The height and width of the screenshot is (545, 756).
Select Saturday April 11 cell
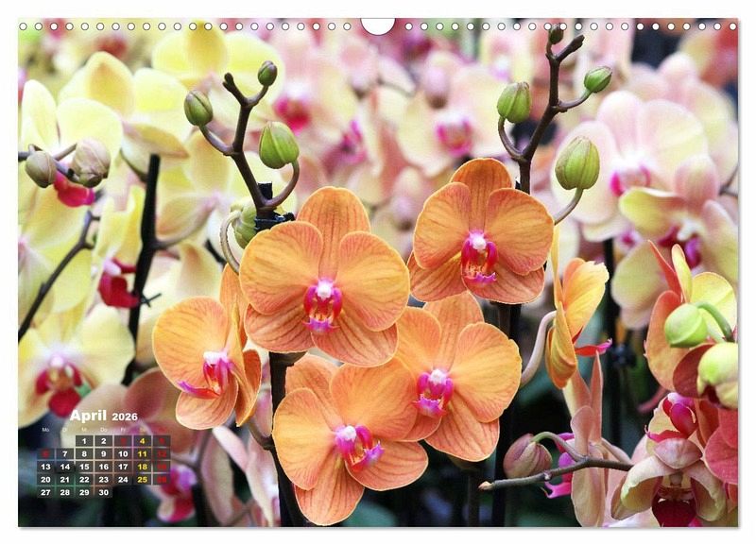click(142, 453)
